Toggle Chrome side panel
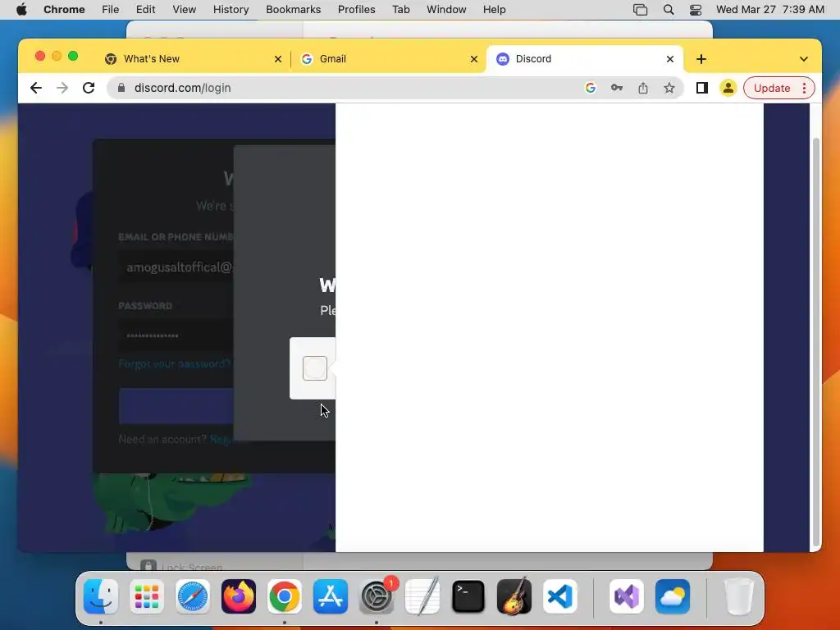The image size is (840, 630). 702,88
